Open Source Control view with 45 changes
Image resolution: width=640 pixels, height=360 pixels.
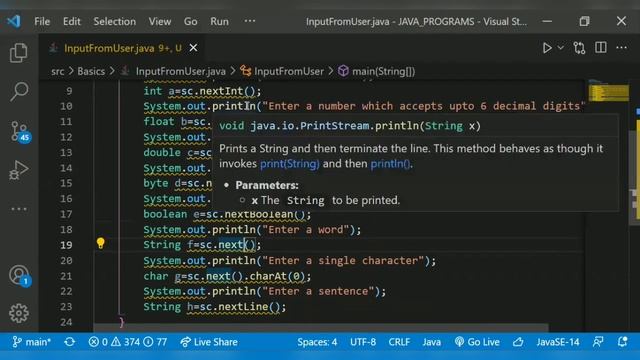point(20,131)
